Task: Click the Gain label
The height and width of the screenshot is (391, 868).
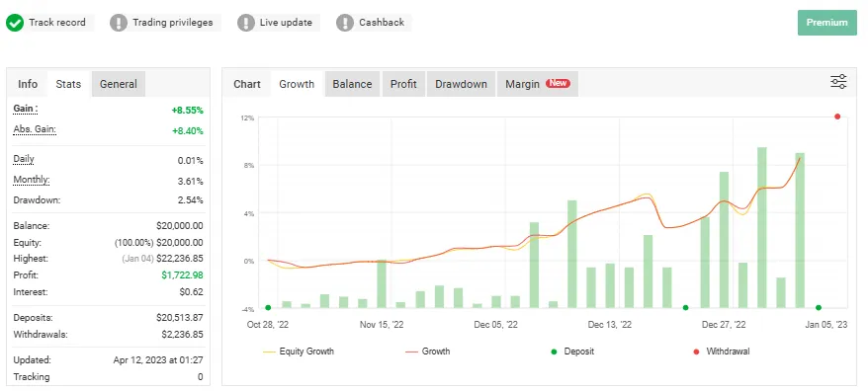Action: pos(26,109)
